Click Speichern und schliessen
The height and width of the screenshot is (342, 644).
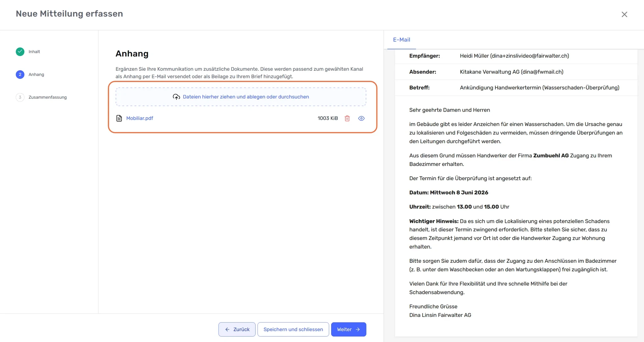293,329
